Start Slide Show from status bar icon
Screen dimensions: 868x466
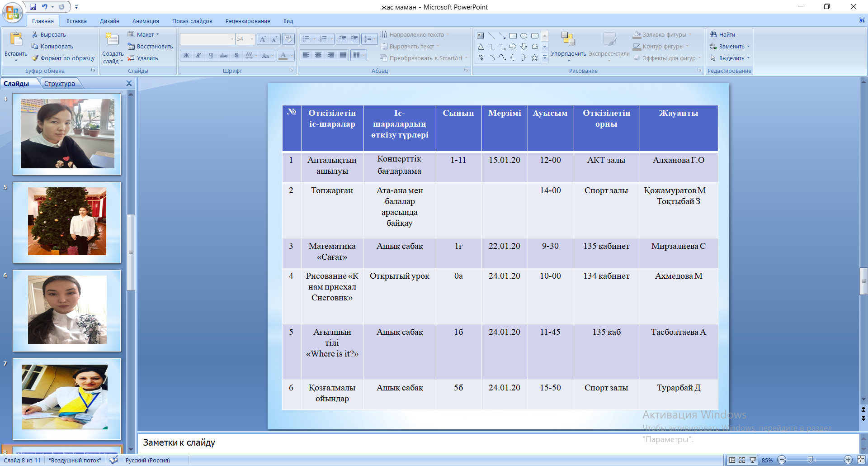(x=753, y=460)
